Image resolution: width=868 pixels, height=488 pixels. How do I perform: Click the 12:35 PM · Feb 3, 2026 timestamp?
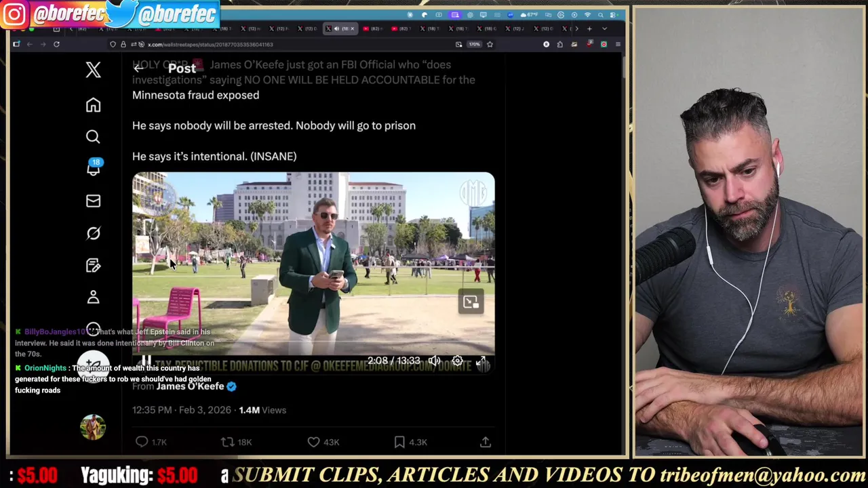click(x=181, y=410)
